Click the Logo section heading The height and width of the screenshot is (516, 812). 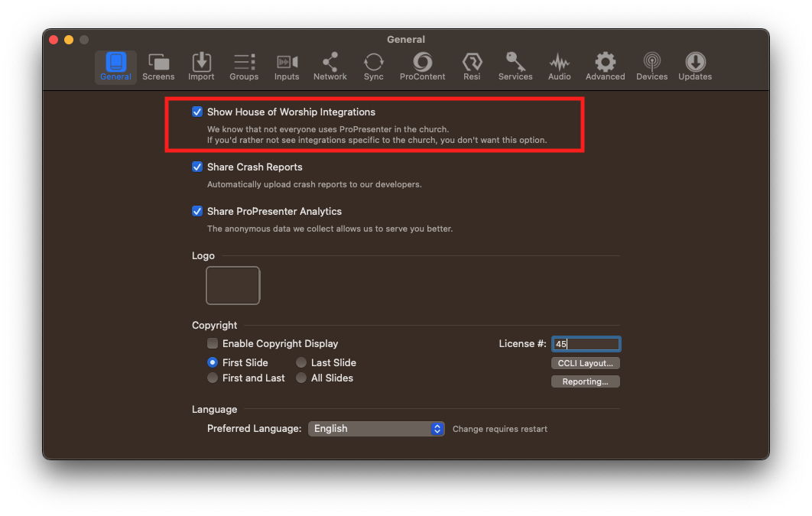(203, 255)
